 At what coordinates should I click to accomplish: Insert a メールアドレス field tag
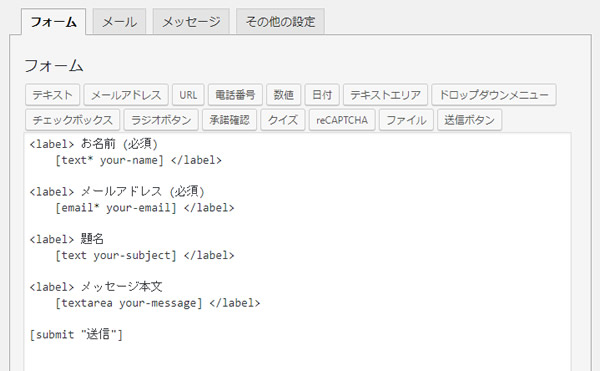pyautogui.click(x=126, y=95)
